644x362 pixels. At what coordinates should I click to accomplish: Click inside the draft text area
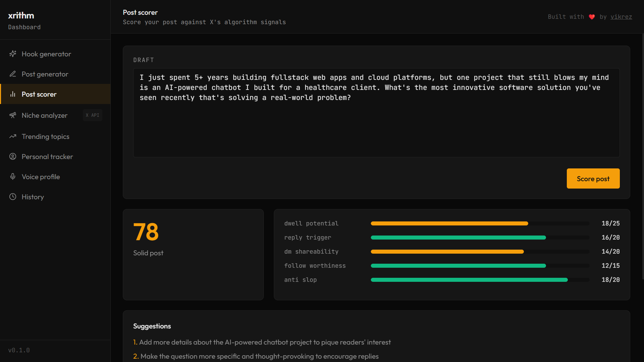click(376, 113)
